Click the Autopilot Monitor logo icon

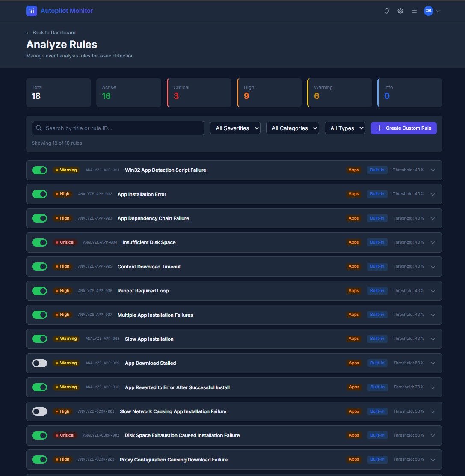(x=32, y=11)
